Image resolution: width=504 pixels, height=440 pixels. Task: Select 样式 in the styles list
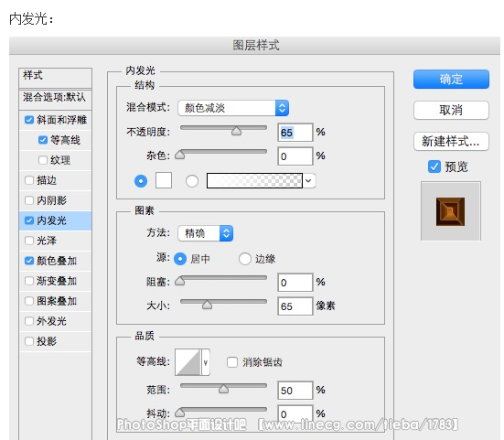coord(55,77)
